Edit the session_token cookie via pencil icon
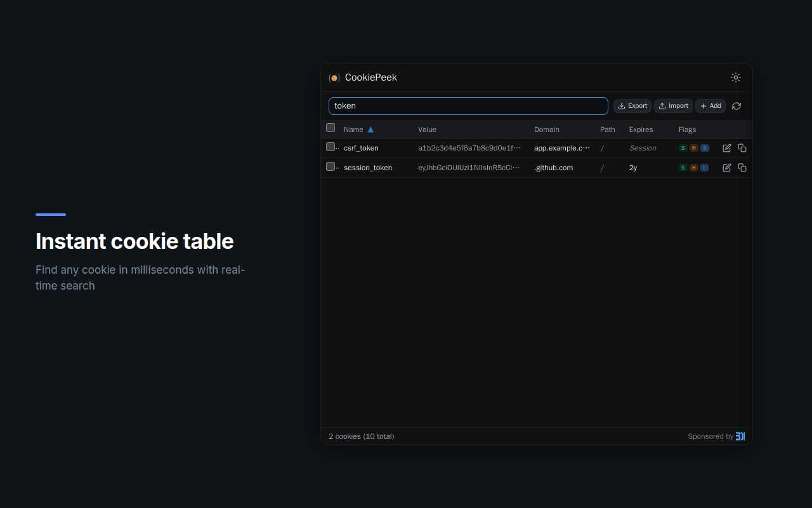Image resolution: width=812 pixels, height=508 pixels. 726,168
